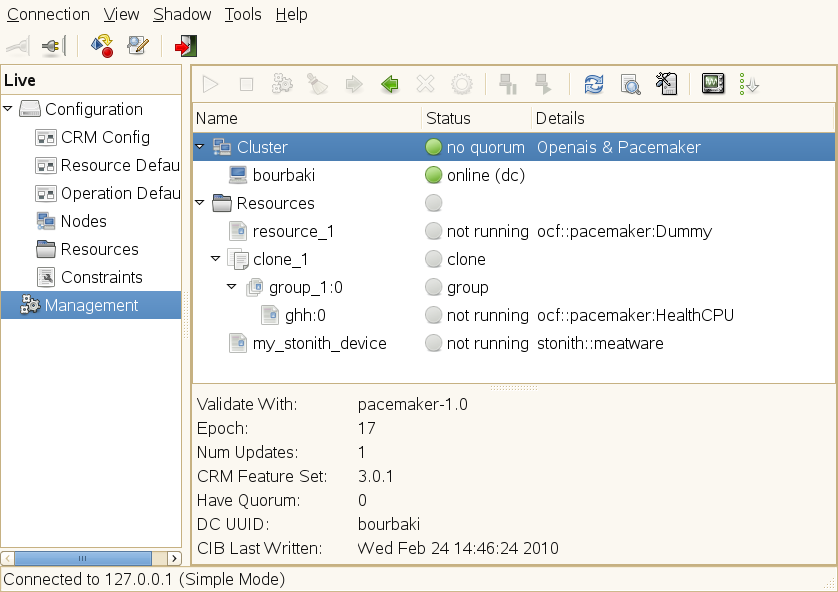The width and height of the screenshot is (838, 592).
Task: Select the Cluster row text
Action: [x=262, y=147]
